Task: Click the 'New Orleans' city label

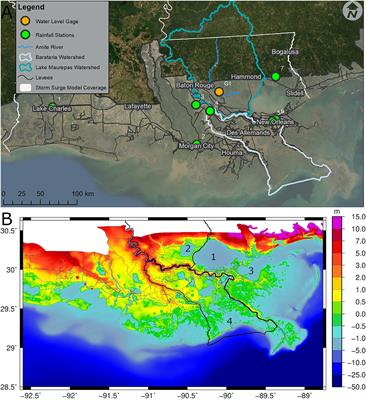Action: pyautogui.click(x=275, y=122)
